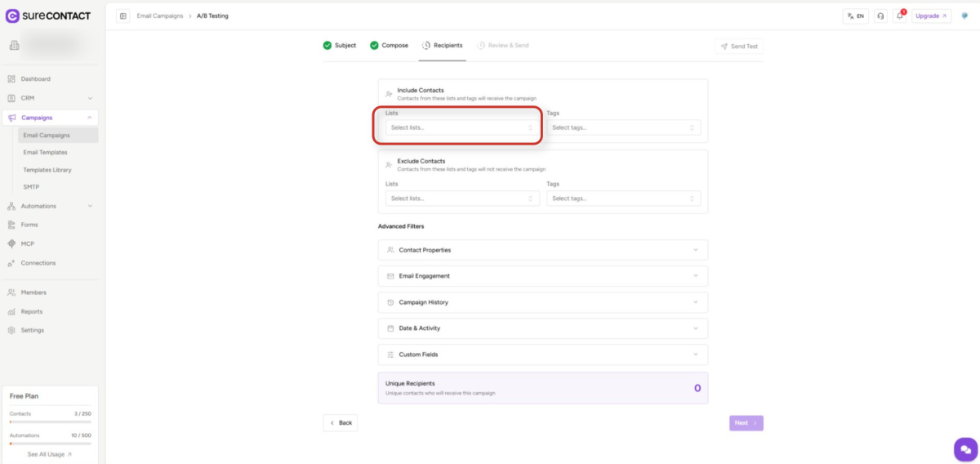980x464 pixels.
Task: Switch to the Recipients step tab
Action: coord(442,46)
